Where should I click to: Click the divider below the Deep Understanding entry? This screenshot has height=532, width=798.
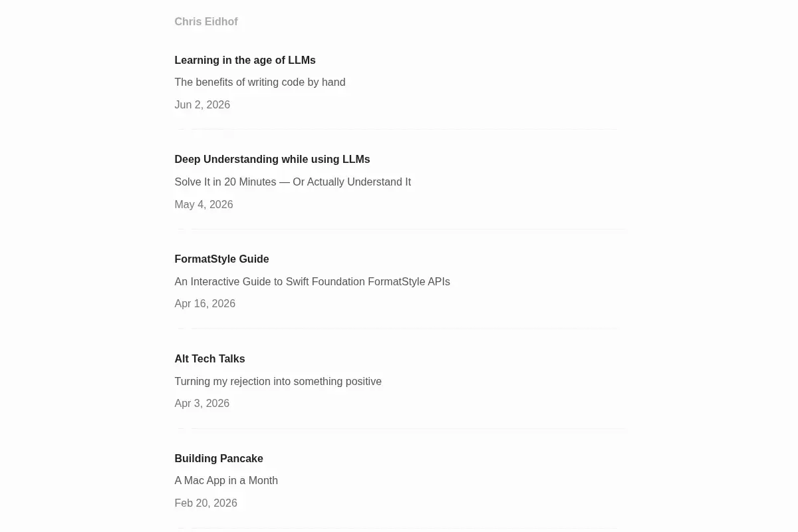click(x=399, y=229)
